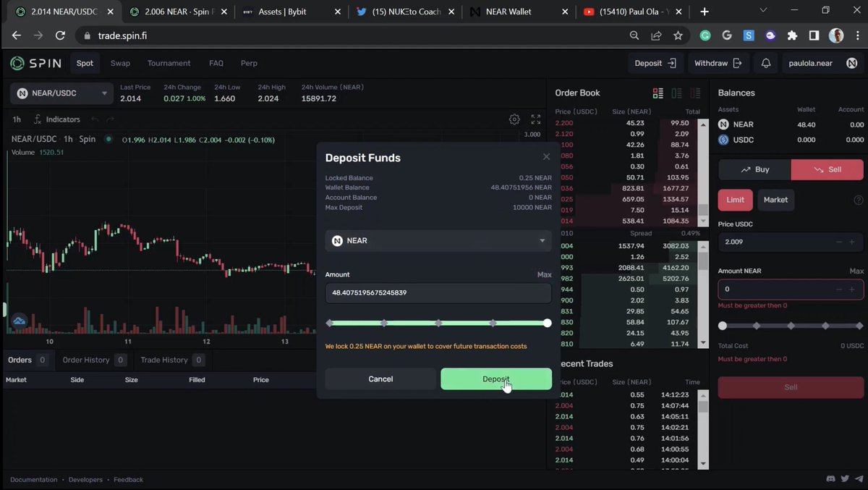The image size is (868, 490).
Task: Click the chart undo arrow
Action: [x=95, y=119]
